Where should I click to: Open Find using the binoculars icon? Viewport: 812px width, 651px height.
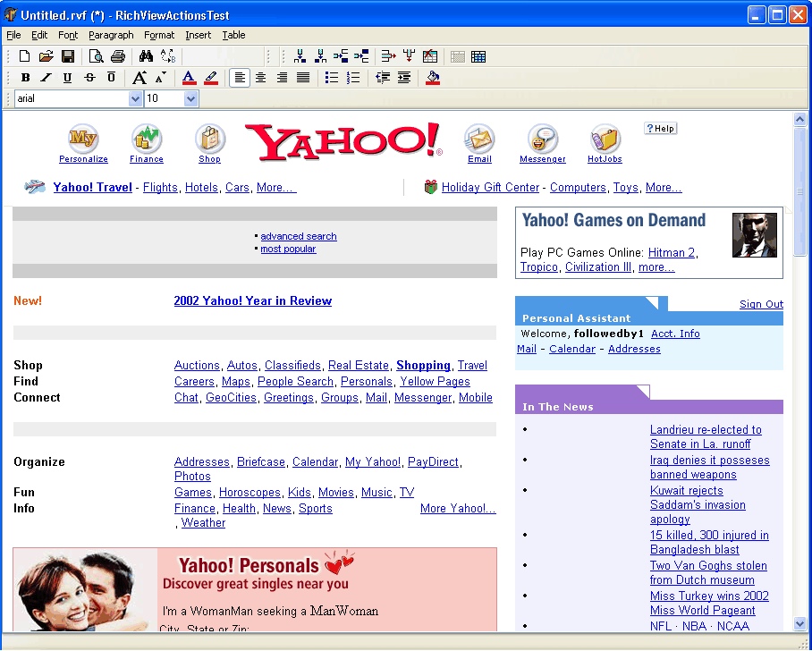(x=146, y=56)
